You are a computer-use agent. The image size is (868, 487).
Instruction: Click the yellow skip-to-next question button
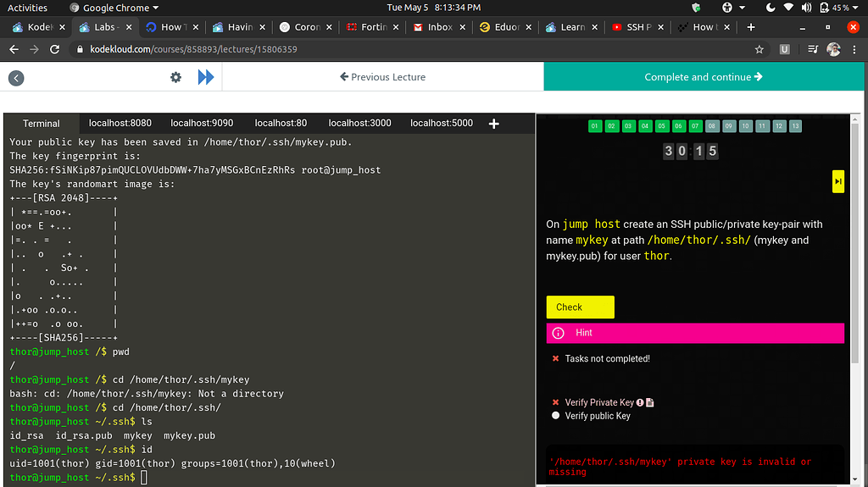tap(837, 181)
